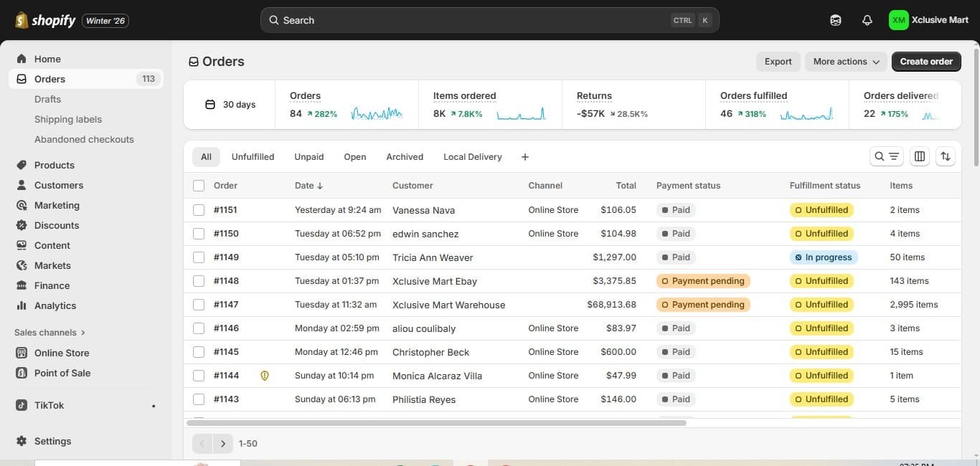The height and width of the screenshot is (466, 980).
Task: Click the horizontal scrollbar under orders table
Action: pos(436,423)
